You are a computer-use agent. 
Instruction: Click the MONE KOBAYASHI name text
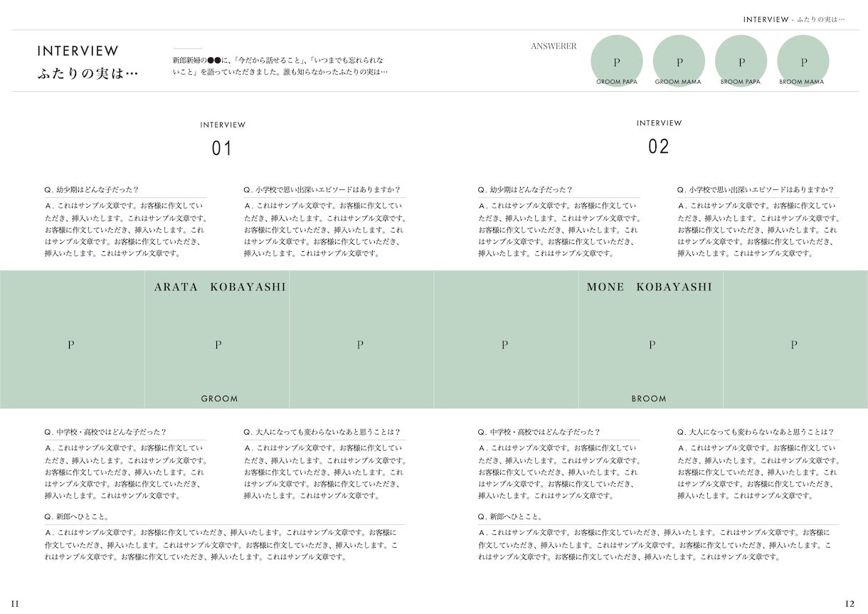[x=649, y=287]
